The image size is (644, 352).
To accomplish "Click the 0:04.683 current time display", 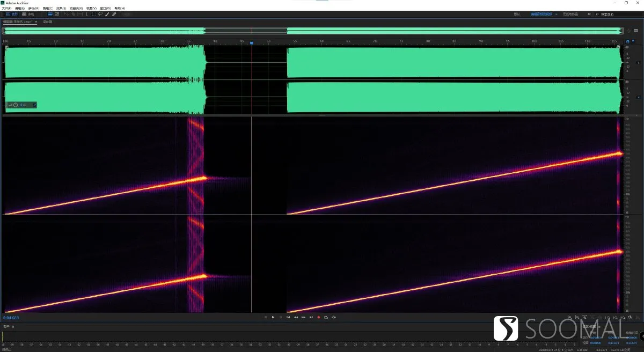I will click(11, 318).
